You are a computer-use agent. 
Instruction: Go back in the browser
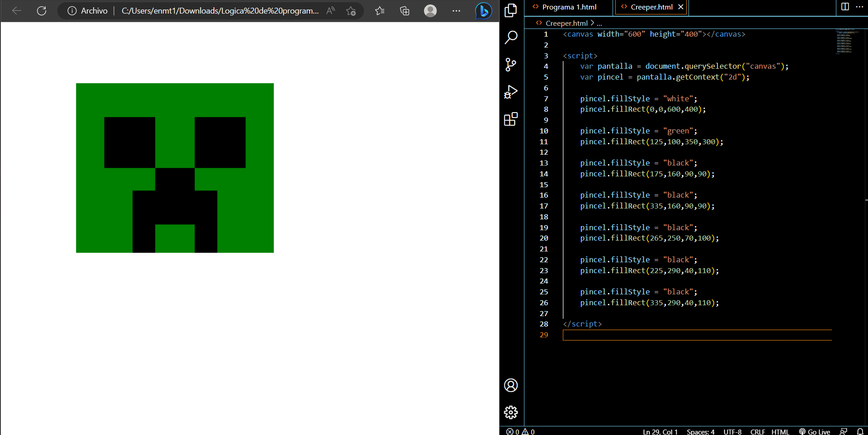[17, 11]
